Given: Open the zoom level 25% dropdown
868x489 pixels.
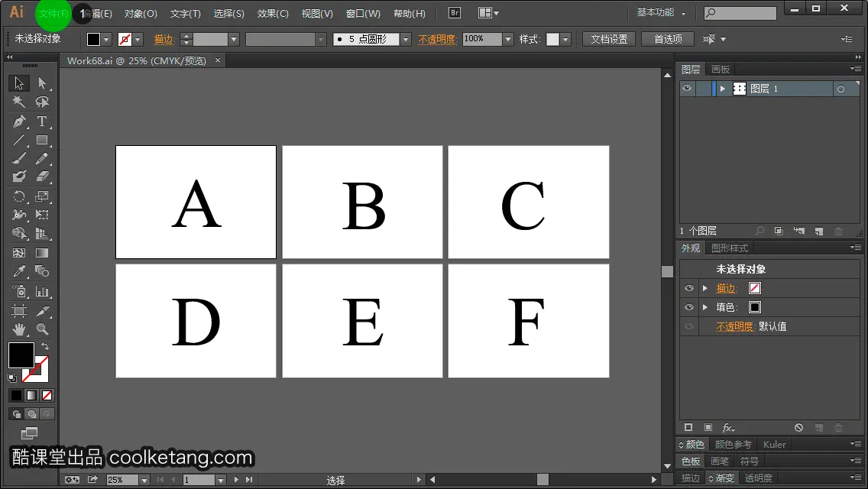Looking at the screenshot, I should [144, 480].
